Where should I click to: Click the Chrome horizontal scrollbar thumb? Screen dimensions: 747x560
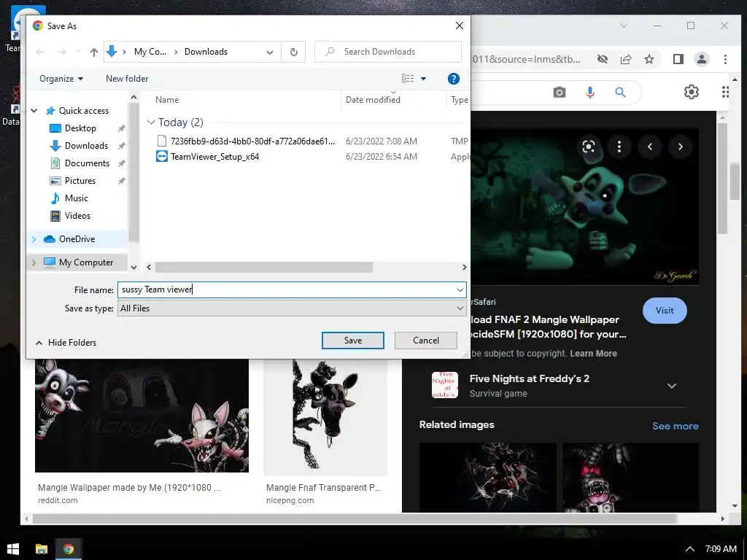click(355, 518)
